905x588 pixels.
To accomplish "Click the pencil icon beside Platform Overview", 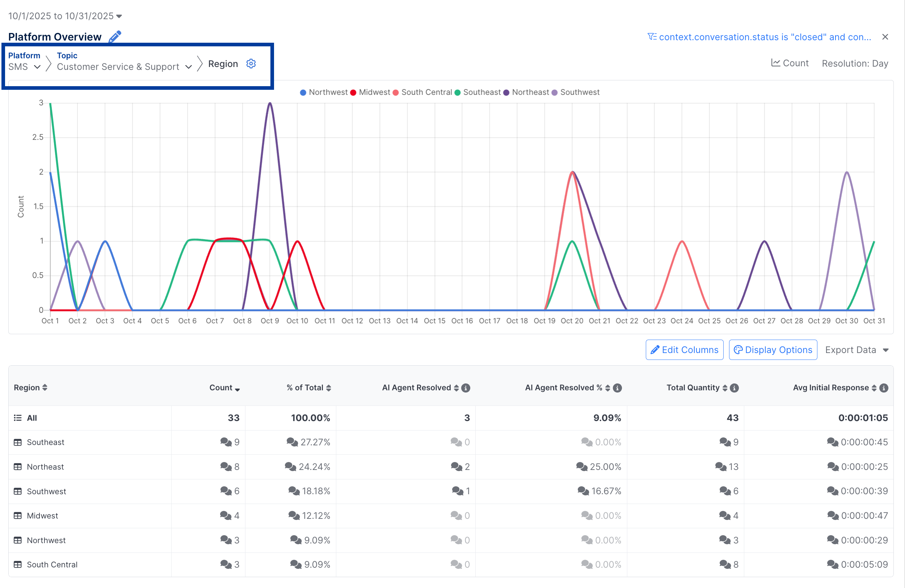I will coord(115,37).
